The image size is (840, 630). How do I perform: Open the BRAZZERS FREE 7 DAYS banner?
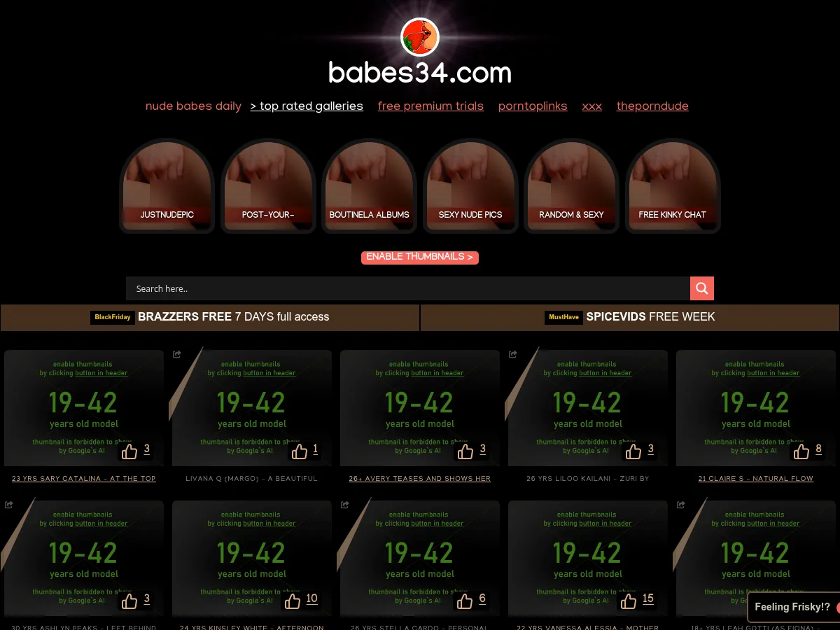(x=210, y=317)
